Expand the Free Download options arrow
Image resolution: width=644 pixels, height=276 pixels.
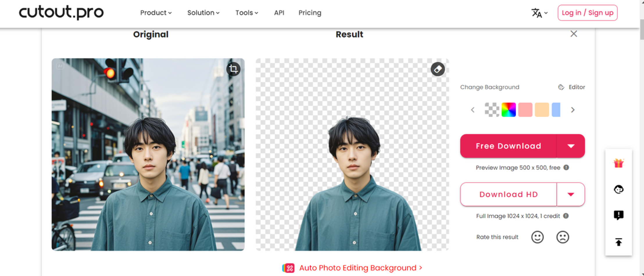[571, 146]
